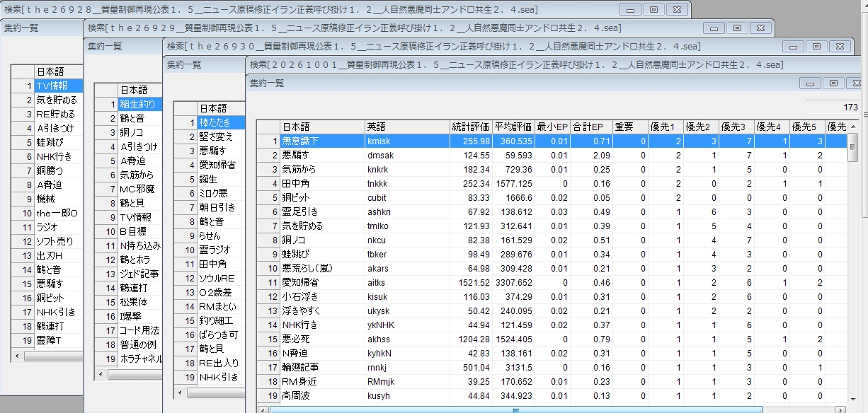
Task: Select the 無意識下 row in front table
Action: tap(552, 141)
